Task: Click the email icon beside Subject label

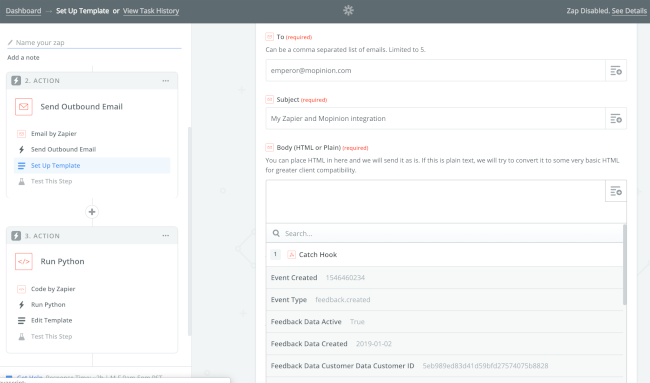Action: pos(269,99)
